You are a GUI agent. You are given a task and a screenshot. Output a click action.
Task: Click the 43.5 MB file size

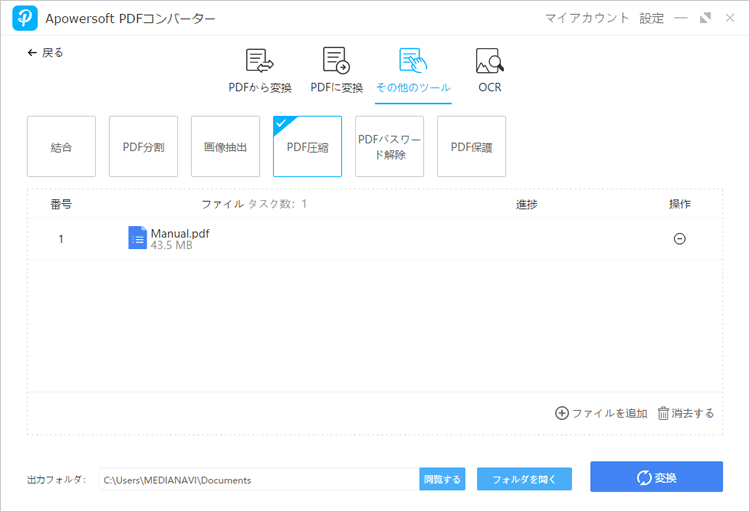pos(171,245)
